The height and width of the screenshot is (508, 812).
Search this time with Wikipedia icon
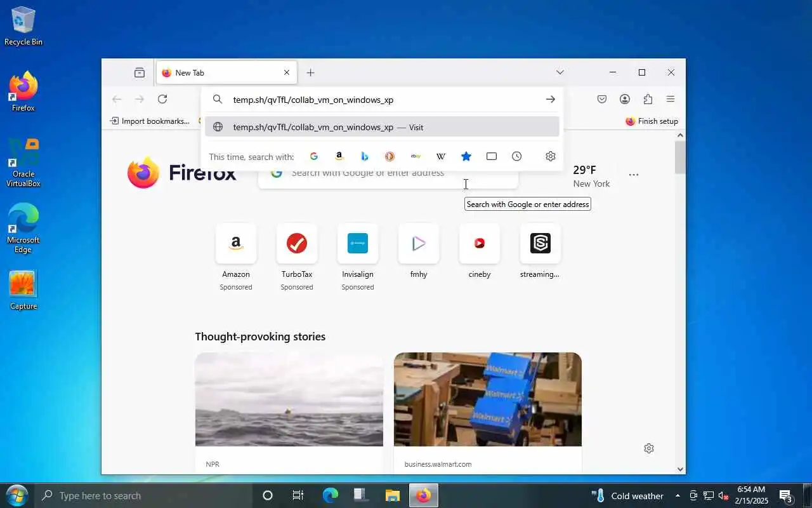(441, 156)
